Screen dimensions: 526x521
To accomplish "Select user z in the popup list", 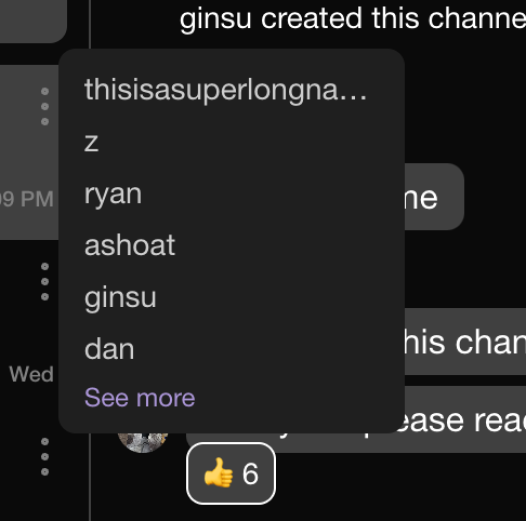I will pyautogui.click(x=91, y=143).
